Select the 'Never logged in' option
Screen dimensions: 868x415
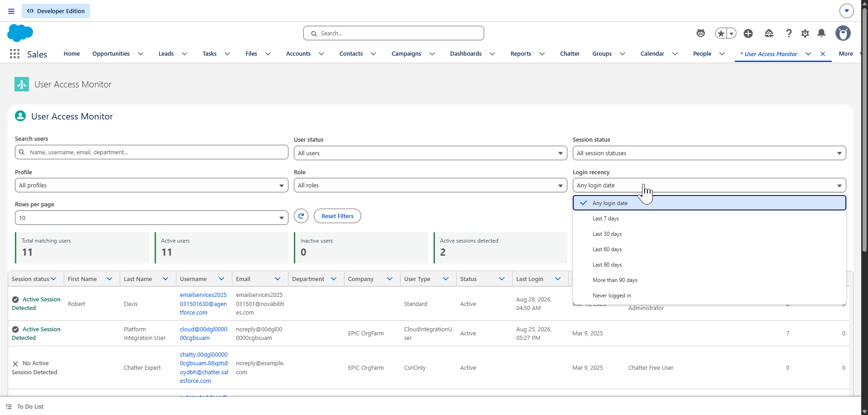tap(709, 296)
